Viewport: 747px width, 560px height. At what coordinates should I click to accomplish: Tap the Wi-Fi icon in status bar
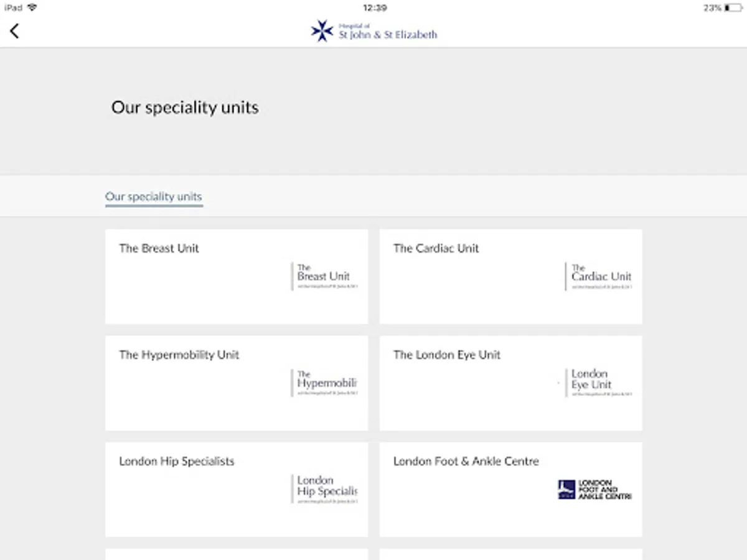pos(32,7)
